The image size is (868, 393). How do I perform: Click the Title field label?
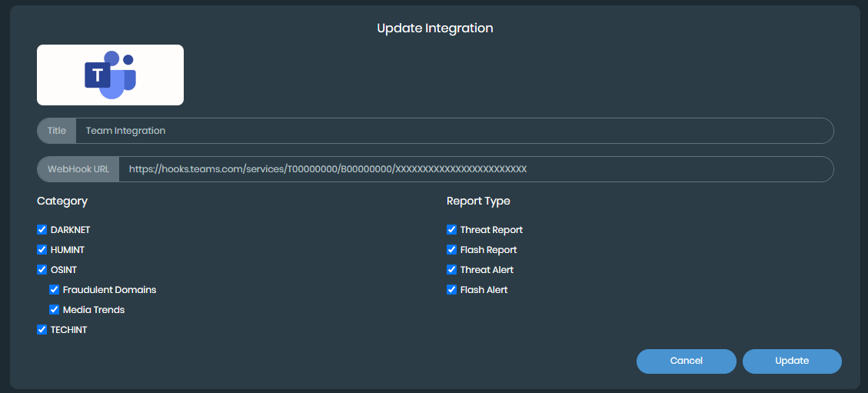click(x=57, y=131)
